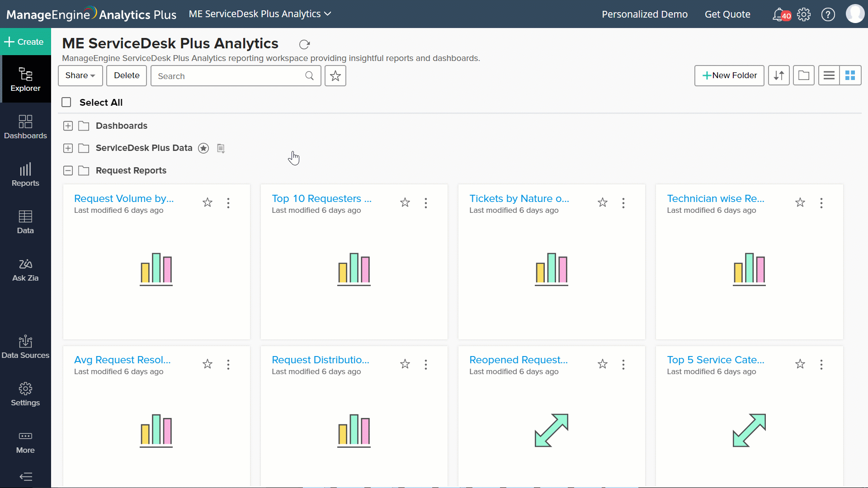Click the workspace refresh icon
Viewport: 868px width, 488px height.
[x=304, y=44]
